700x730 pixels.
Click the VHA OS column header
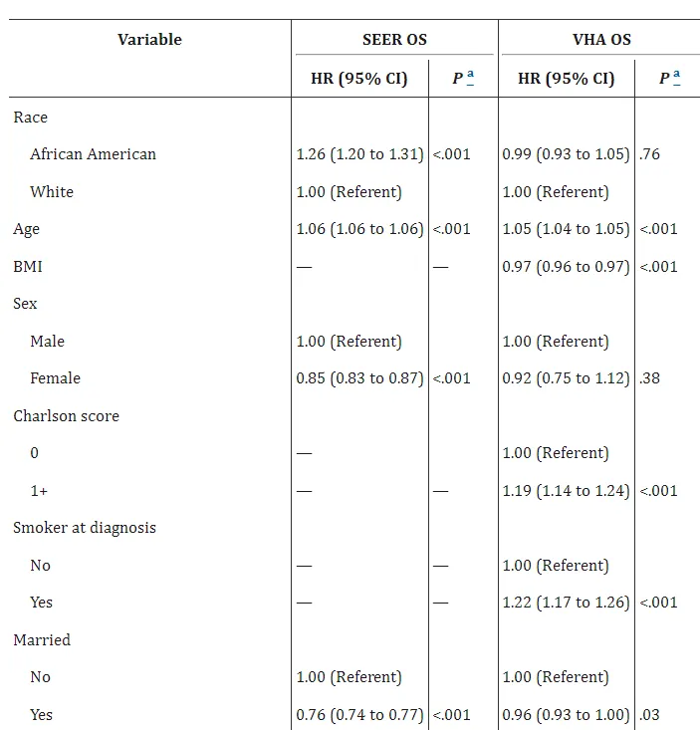pos(601,40)
